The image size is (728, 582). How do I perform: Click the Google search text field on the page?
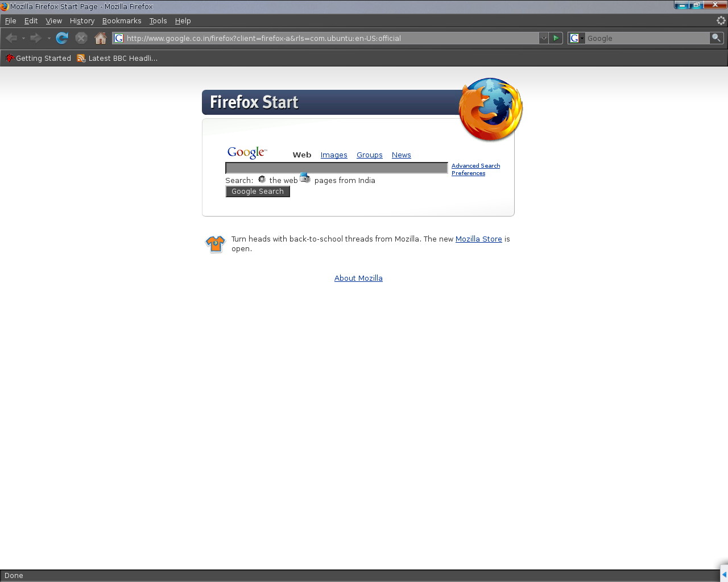(x=337, y=168)
